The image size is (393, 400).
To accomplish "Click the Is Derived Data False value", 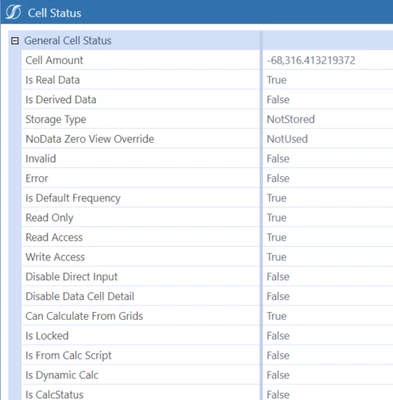I will (x=278, y=100).
